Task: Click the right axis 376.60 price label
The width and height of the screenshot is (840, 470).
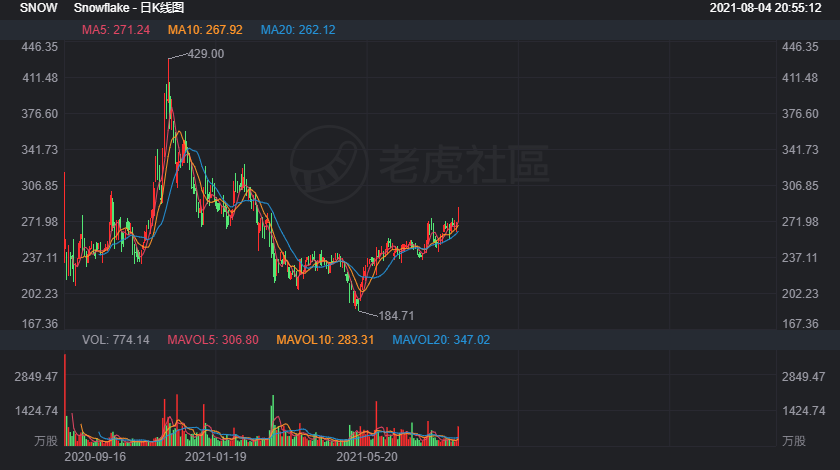Action: pyautogui.click(x=800, y=114)
